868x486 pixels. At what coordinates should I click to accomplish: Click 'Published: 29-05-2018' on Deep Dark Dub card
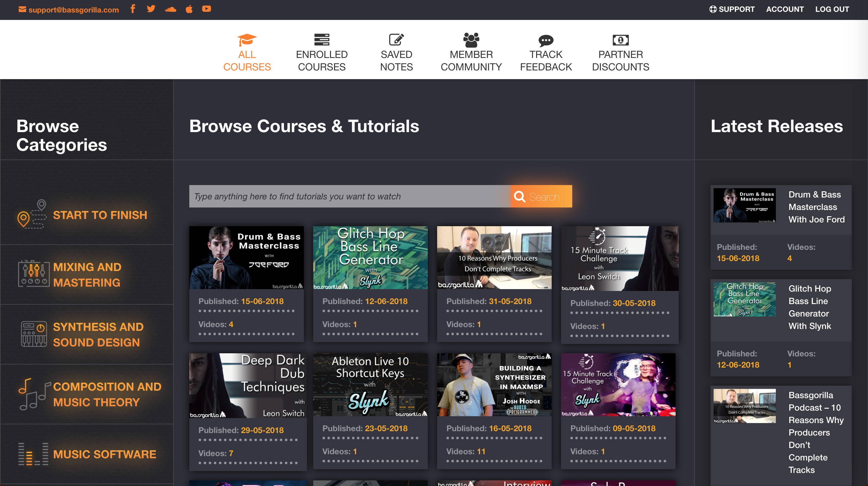click(x=241, y=430)
